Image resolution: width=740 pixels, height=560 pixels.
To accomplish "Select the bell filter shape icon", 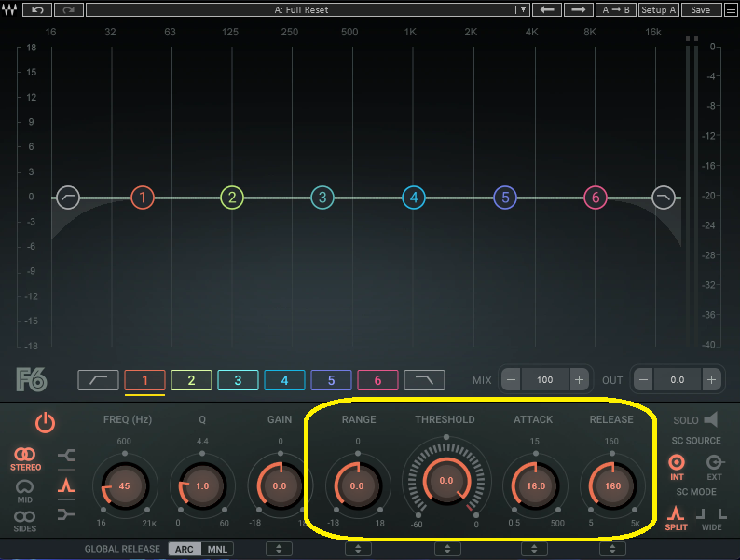I will [x=65, y=485].
